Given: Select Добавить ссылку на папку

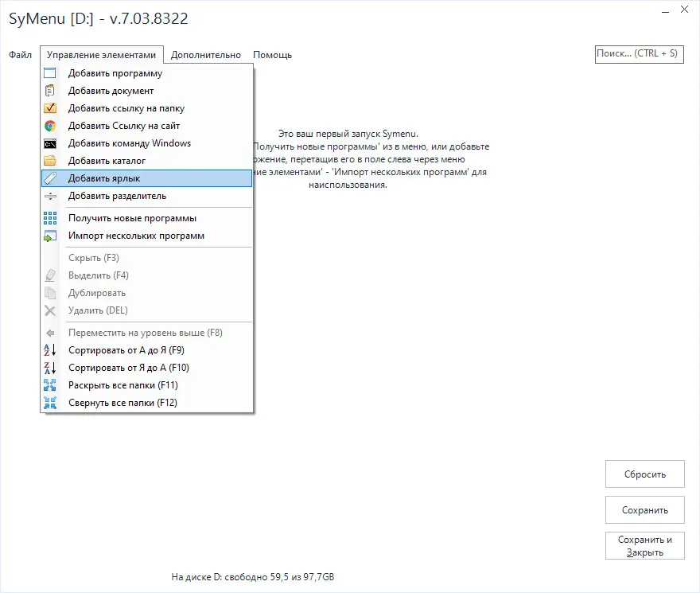Looking at the screenshot, I should click(147, 108).
